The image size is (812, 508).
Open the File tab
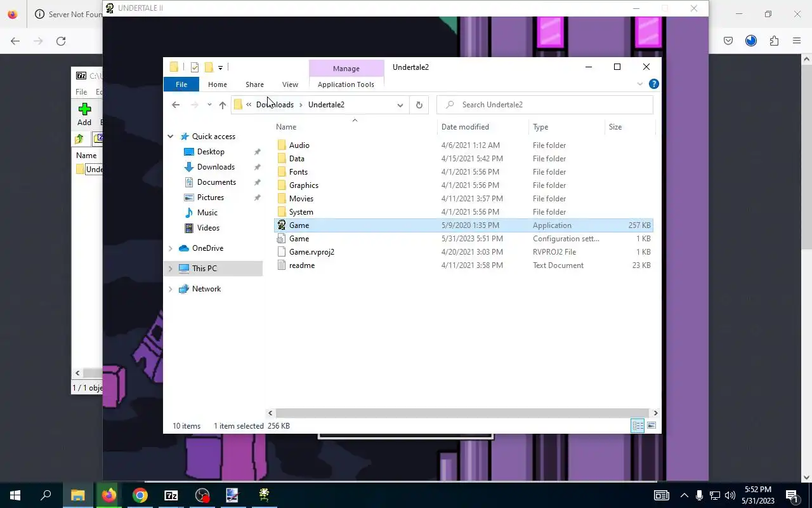tap(181, 84)
